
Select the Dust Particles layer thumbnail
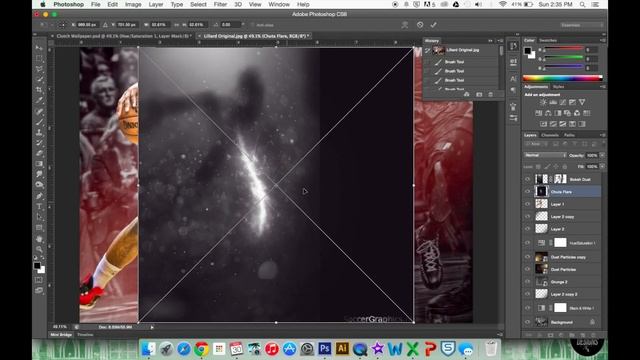tap(541, 269)
